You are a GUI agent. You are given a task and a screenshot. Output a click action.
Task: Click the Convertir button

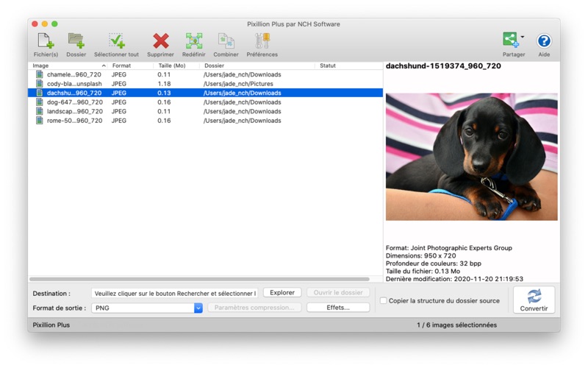click(534, 300)
